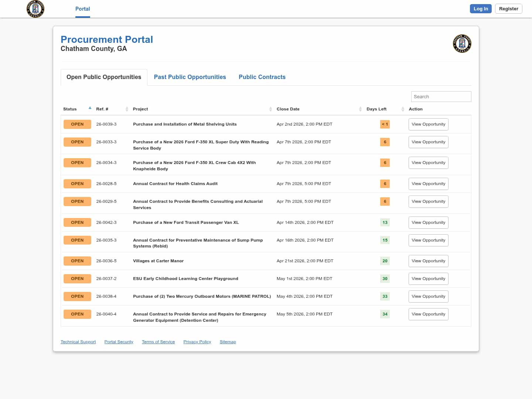
Task: Open the Technical Support footer link
Action: click(x=78, y=342)
